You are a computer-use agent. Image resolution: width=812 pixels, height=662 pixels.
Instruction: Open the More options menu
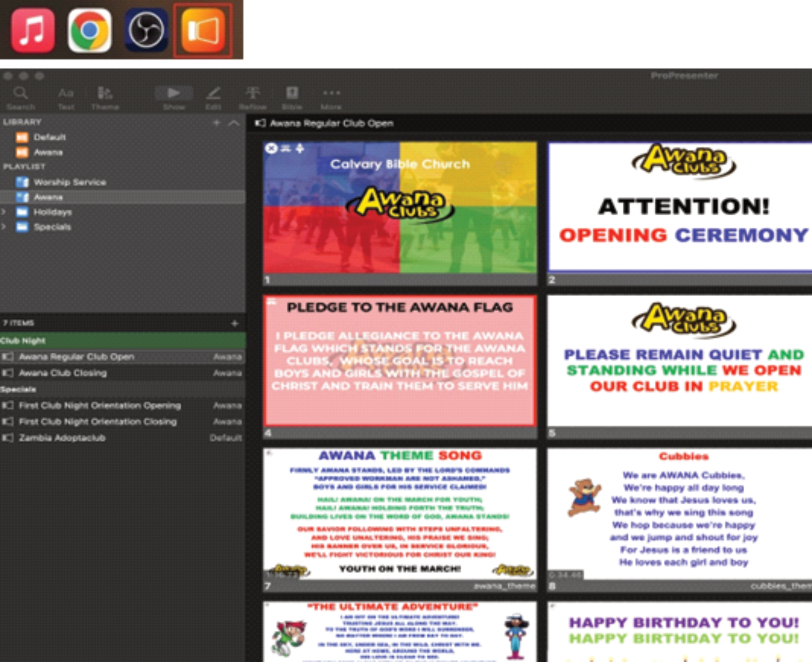(x=331, y=98)
